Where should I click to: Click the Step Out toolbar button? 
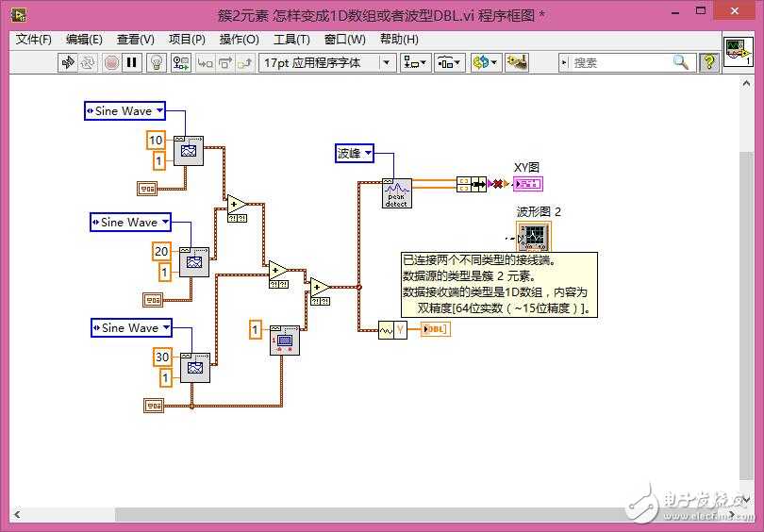(x=245, y=63)
